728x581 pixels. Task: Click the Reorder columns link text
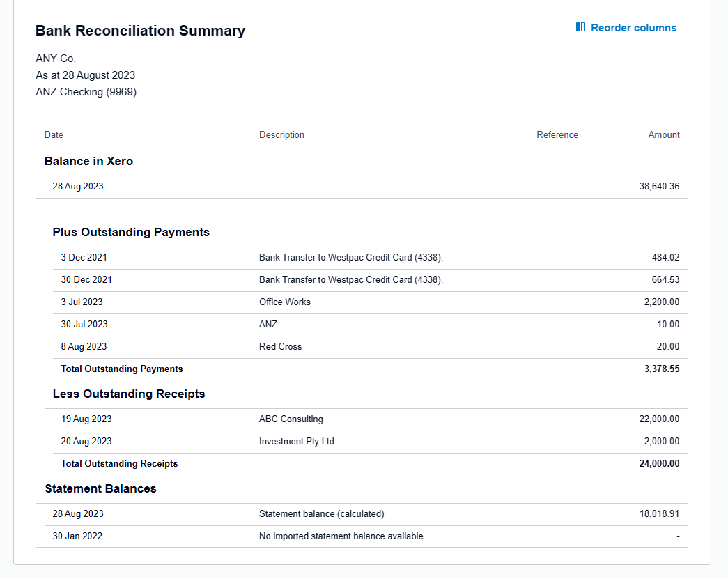coord(633,28)
